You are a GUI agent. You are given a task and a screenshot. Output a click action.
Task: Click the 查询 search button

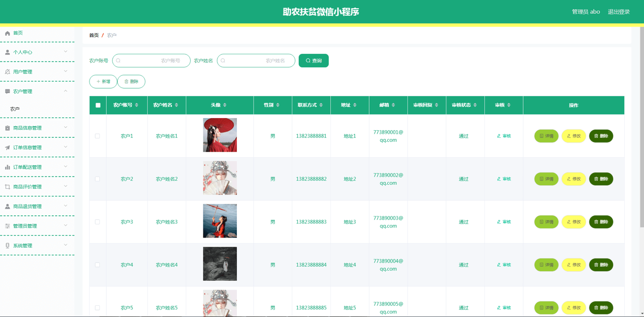[x=314, y=61]
